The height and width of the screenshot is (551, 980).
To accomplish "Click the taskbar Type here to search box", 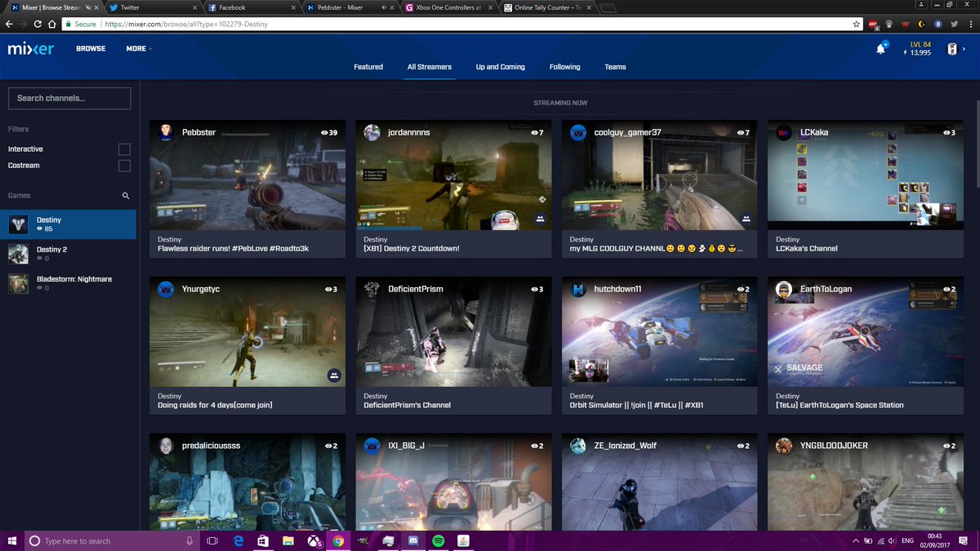I will tap(112, 540).
